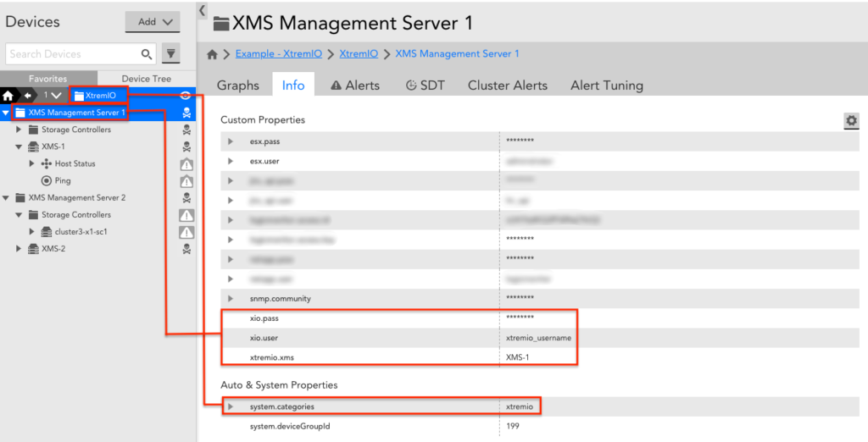Open the custom properties gear settings
The width and height of the screenshot is (868, 442).
[851, 120]
